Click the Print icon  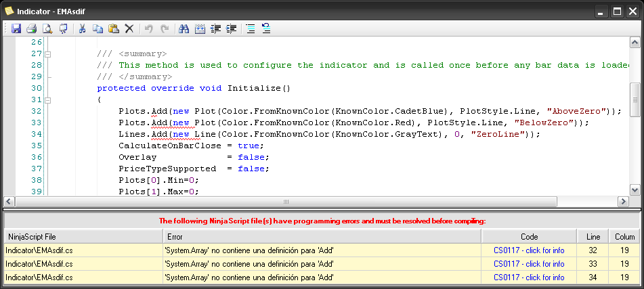coord(31,28)
